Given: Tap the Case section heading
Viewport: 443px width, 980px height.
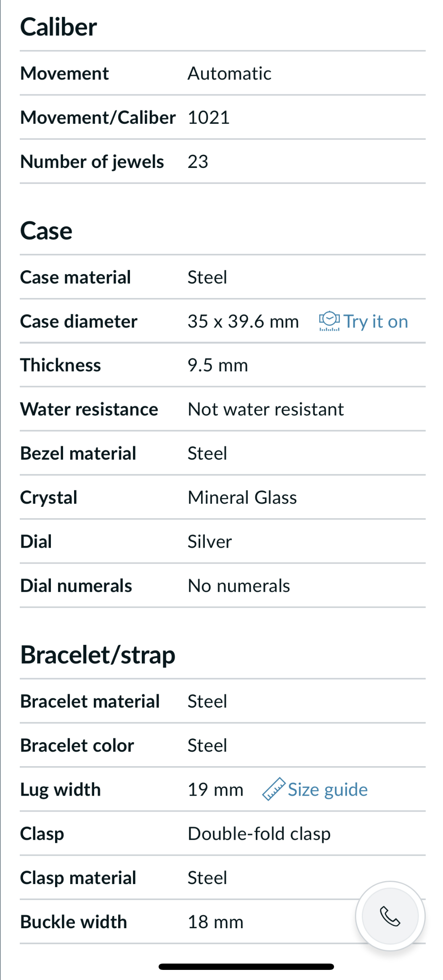Looking at the screenshot, I should (x=46, y=231).
